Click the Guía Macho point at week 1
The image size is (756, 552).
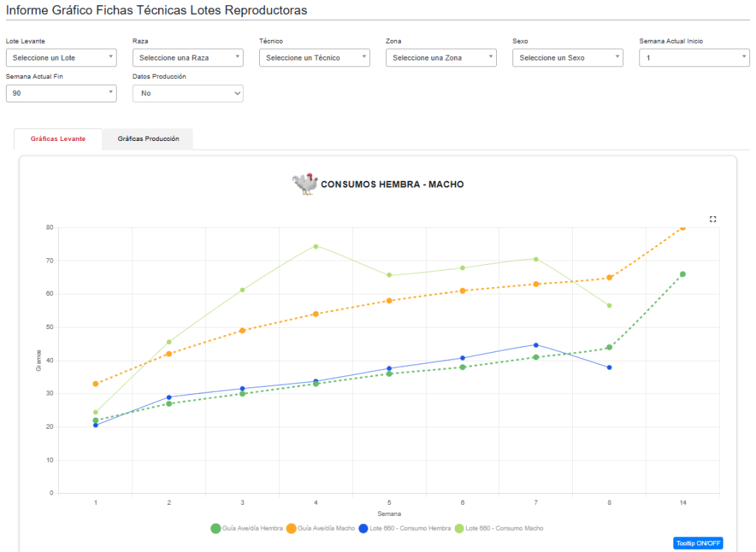[95, 384]
